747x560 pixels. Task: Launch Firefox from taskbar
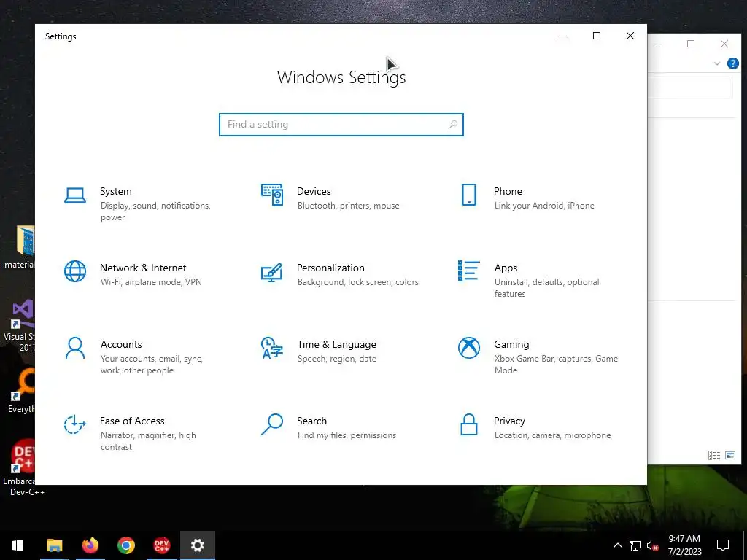click(90, 545)
